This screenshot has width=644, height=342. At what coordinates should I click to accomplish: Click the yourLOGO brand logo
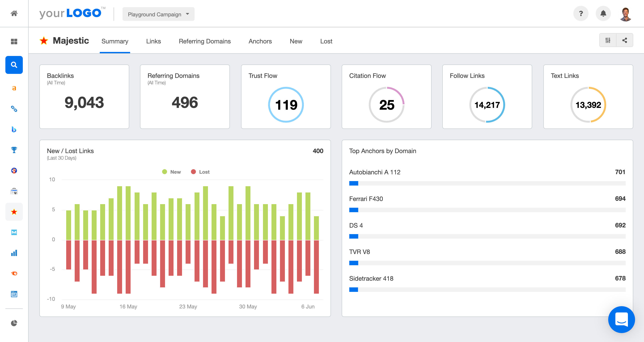[x=72, y=13]
